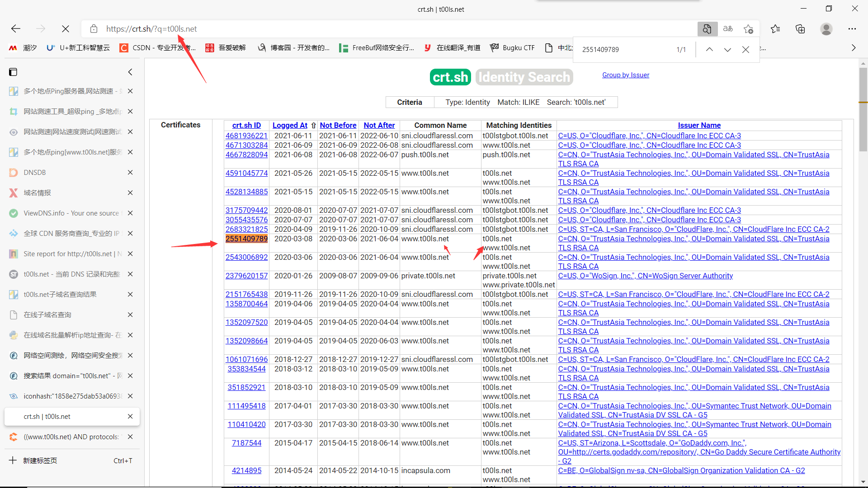Open the crt.sh home logo
The height and width of the screenshot is (488, 868).
pyautogui.click(x=450, y=77)
